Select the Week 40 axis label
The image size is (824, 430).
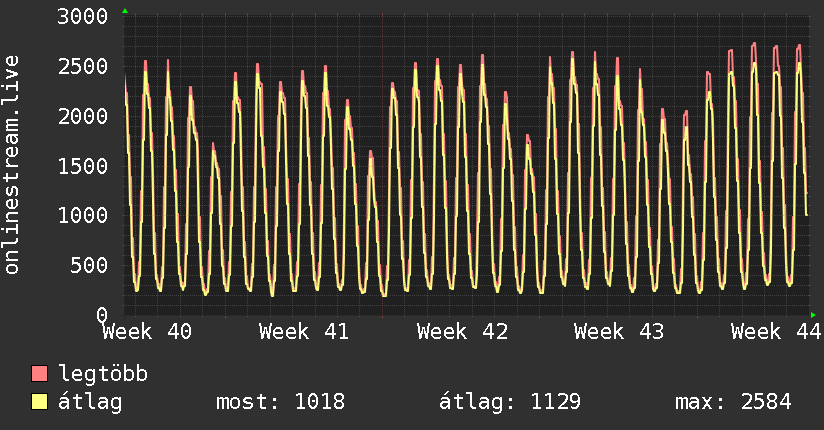tap(147, 332)
